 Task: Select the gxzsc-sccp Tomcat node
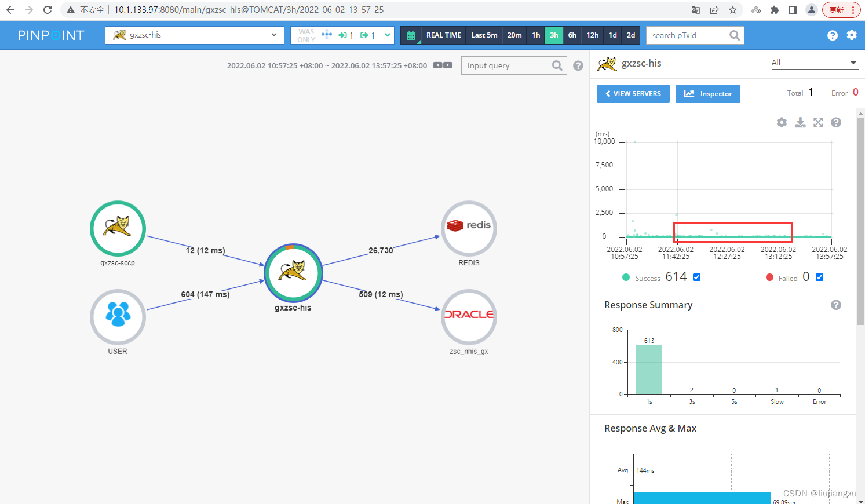click(x=118, y=228)
